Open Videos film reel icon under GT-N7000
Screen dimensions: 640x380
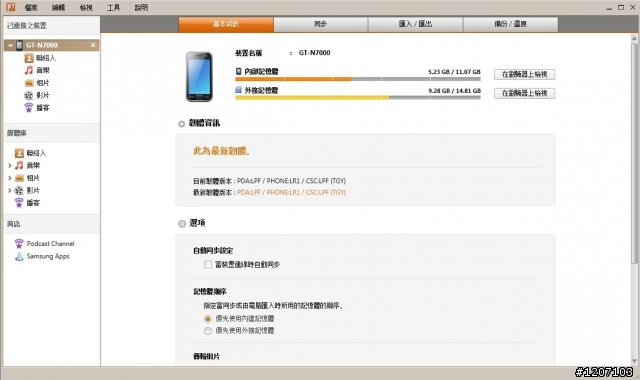tap(29, 95)
